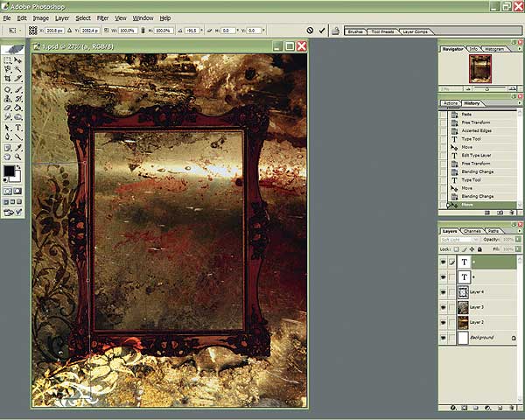525x420 pixels.
Task: Select the Crop tool
Action: click(8, 79)
